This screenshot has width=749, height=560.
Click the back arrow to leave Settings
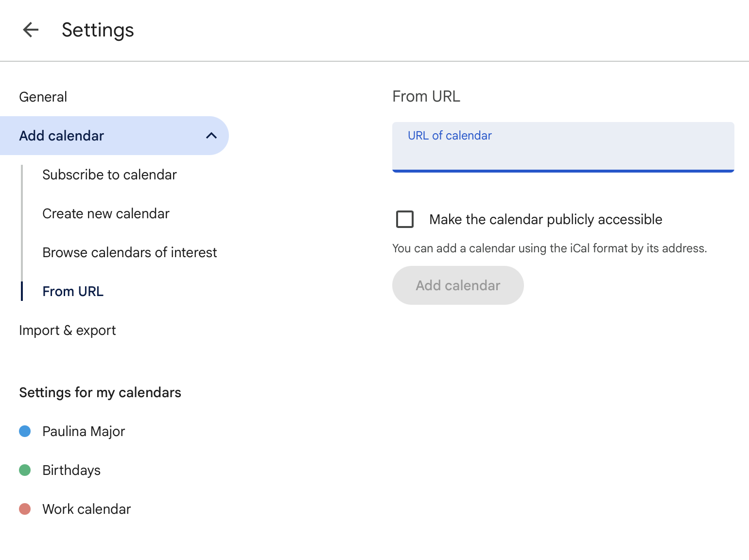31,30
